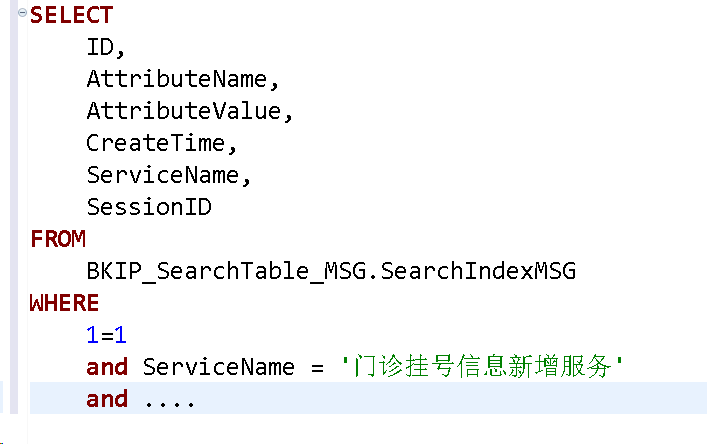707x444 pixels.
Task: Place cursor after the '....' placeholder
Action: [196, 399]
